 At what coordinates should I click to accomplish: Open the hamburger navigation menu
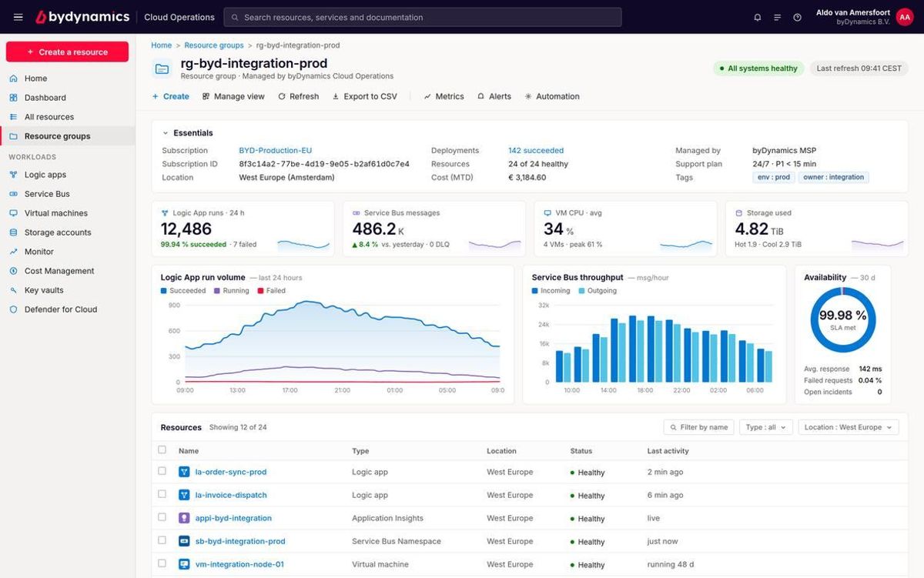pyautogui.click(x=18, y=17)
